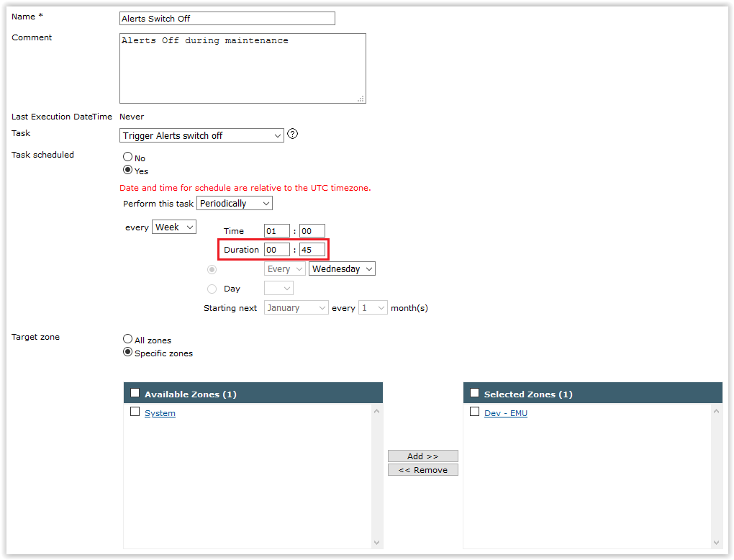Open the System zone link
Screen dimensions: 734x560
pos(160,413)
